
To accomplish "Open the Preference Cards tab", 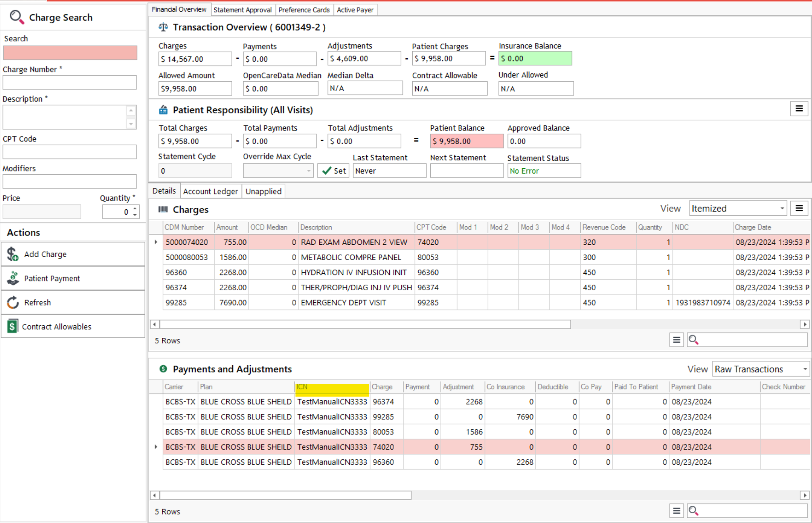I will [304, 10].
